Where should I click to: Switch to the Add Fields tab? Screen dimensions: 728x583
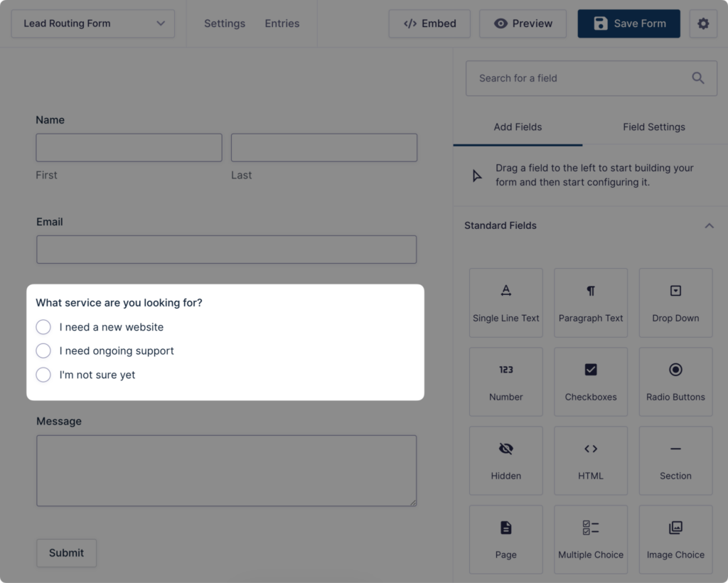point(518,127)
